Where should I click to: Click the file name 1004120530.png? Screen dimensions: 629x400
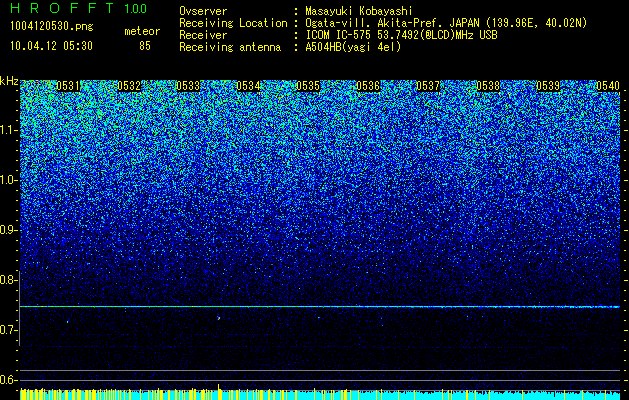coord(52,27)
